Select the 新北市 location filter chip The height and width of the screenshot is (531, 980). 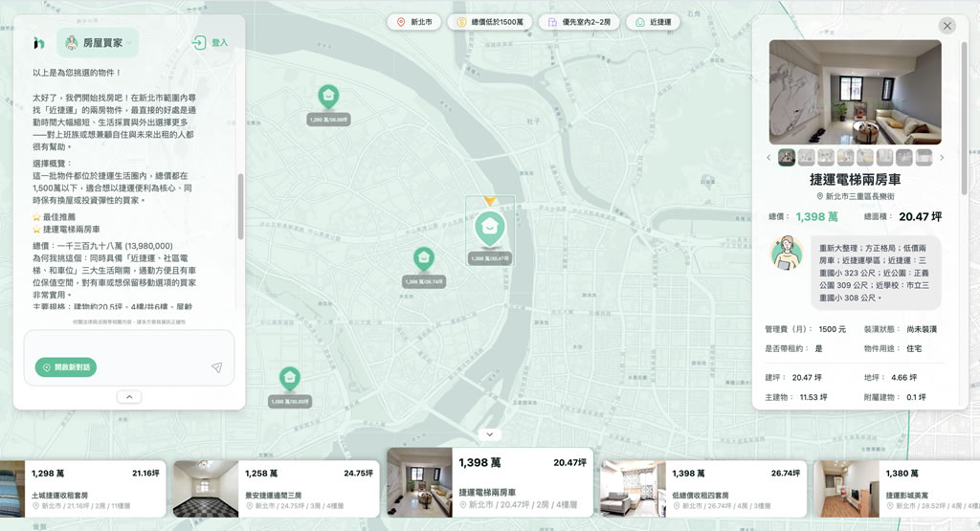coord(414,22)
